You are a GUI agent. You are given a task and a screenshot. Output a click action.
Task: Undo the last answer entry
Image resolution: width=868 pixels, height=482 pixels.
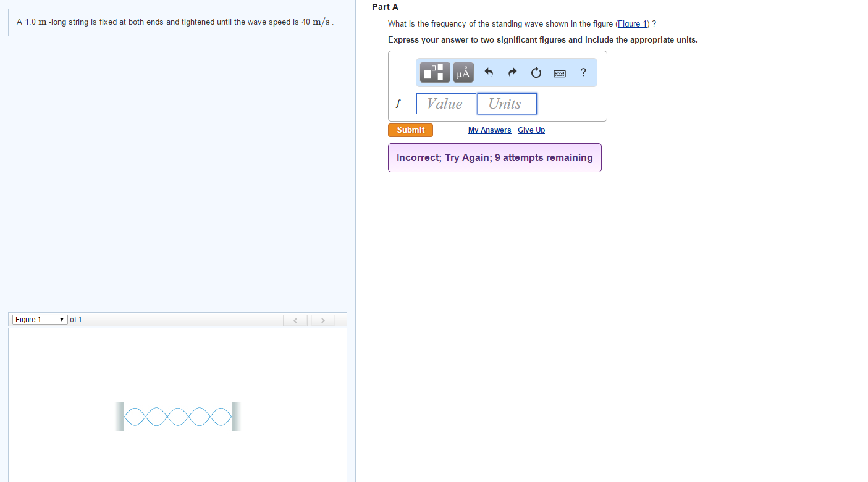(x=488, y=72)
